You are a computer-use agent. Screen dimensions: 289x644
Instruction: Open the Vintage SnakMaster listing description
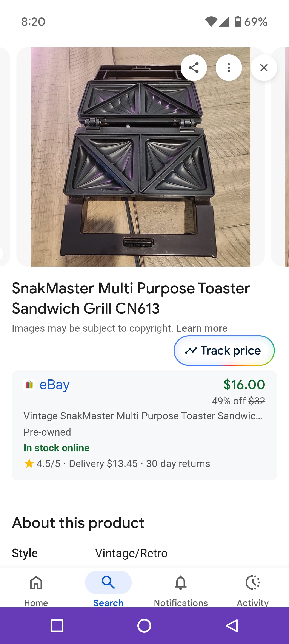143,416
